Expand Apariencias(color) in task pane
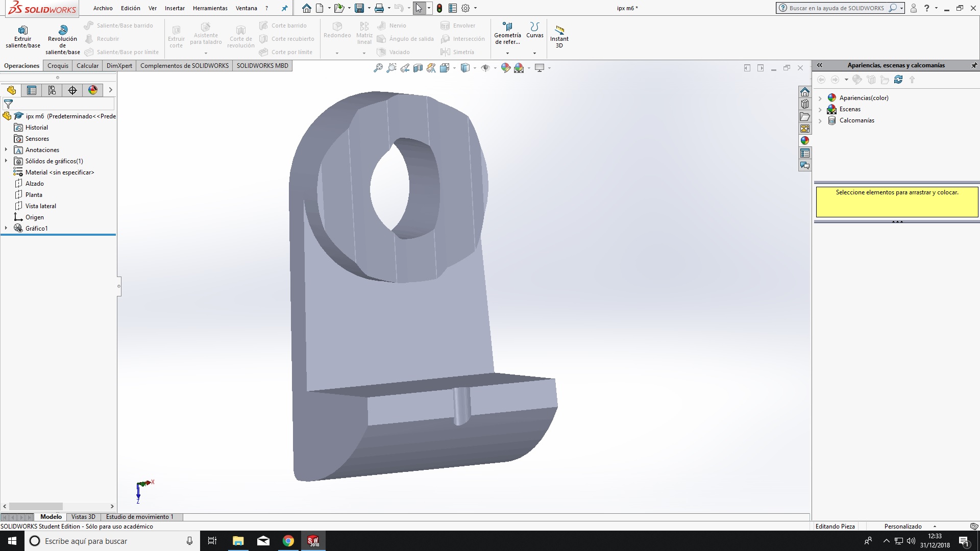The image size is (980, 551). (x=820, y=98)
